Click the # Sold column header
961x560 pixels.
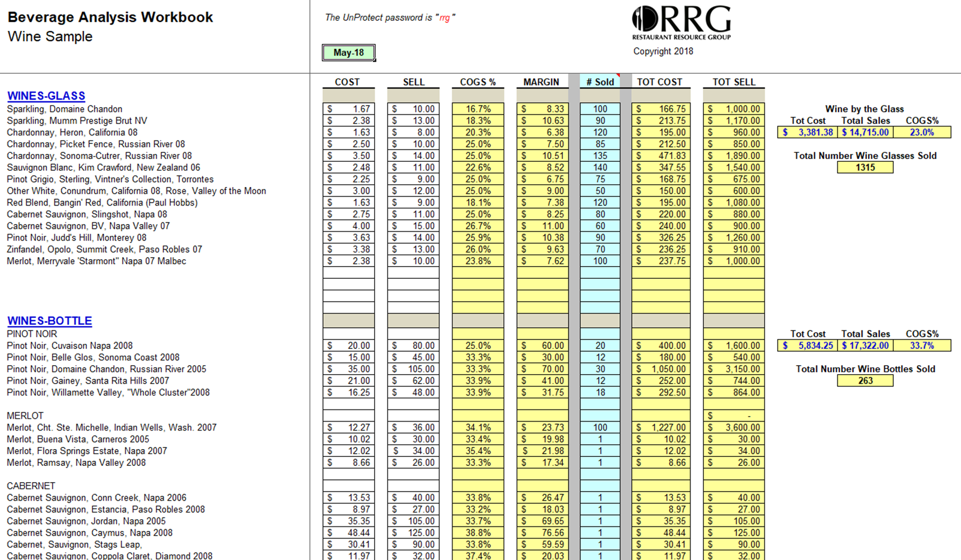pyautogui.click(x=600, y=82)
